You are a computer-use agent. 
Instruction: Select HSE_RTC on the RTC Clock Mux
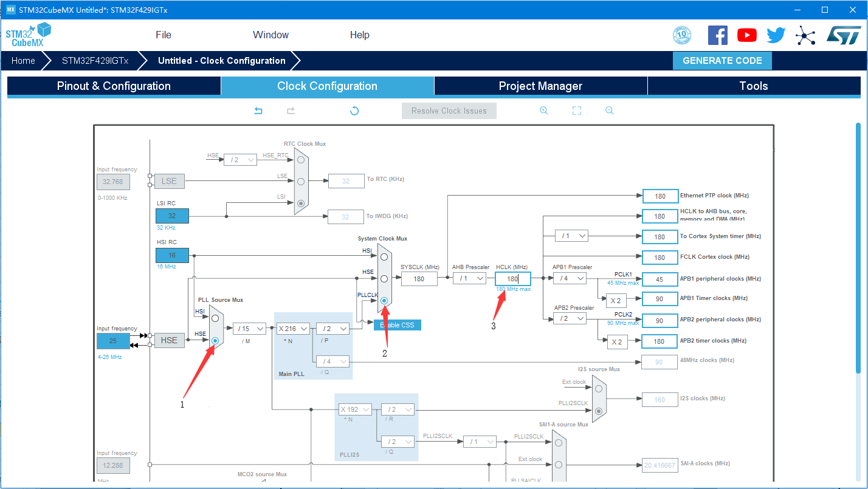(300, 160)
